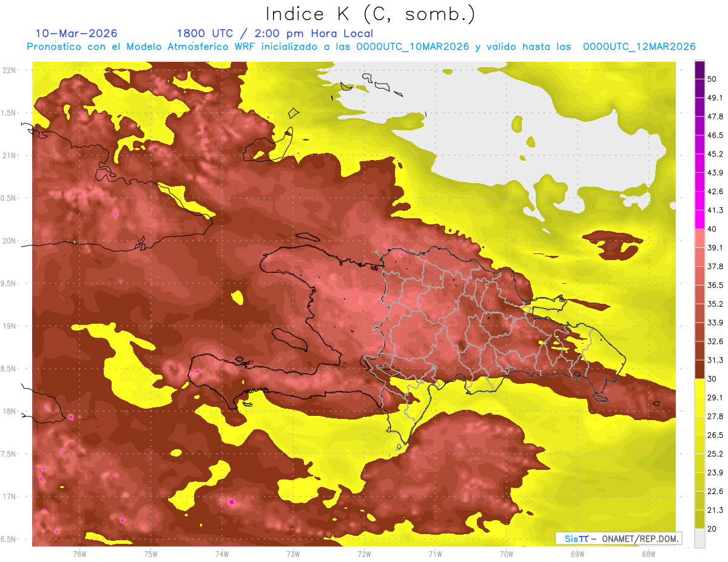Click the legend value '20'
The width and height of the screenshot is (728, 562).
click(712, 529)
